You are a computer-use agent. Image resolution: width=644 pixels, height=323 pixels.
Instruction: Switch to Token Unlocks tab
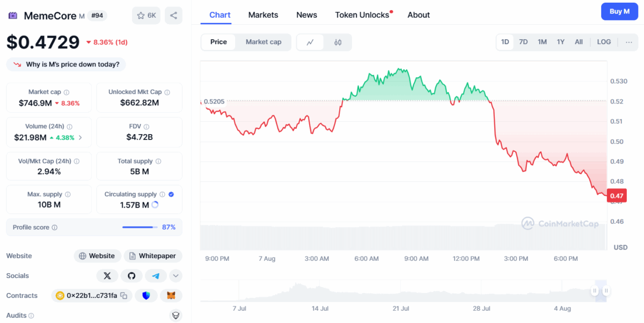(362, 15)
